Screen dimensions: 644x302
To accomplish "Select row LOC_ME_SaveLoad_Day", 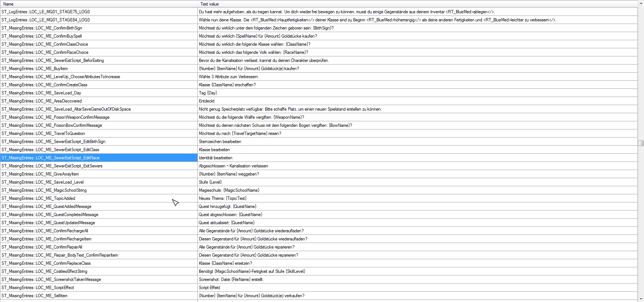I will click(319, 93).
